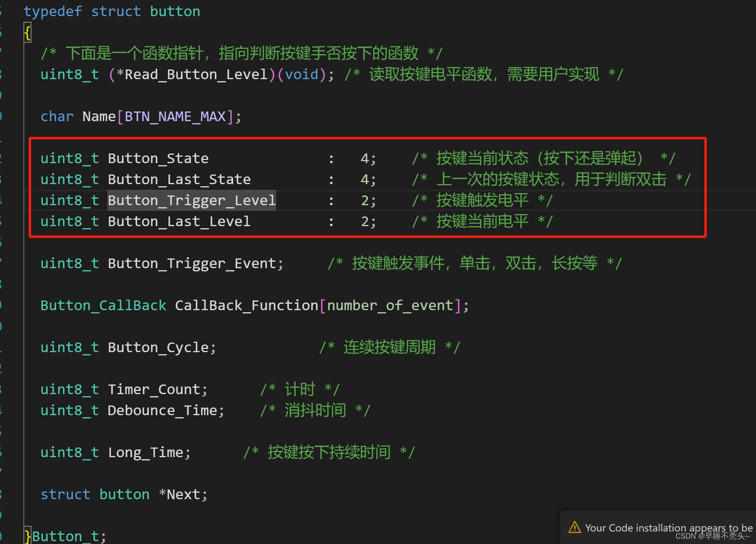Click the '计时' comment
This screenshot has height=544, width=756.
[300, 389]
